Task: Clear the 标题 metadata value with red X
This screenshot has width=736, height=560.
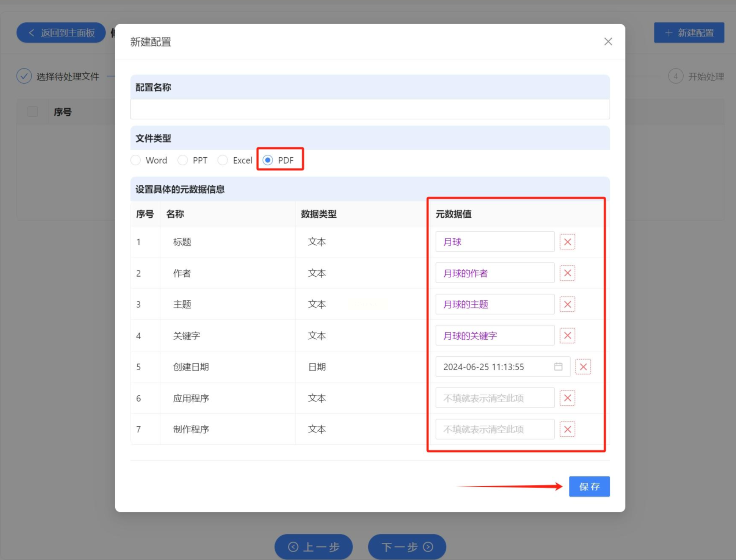Action: coord(567,242)
